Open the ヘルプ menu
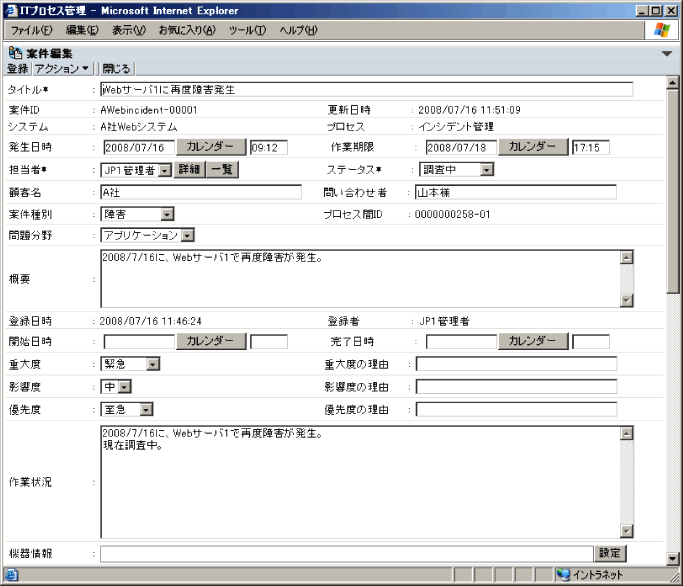 coord(298,30)
